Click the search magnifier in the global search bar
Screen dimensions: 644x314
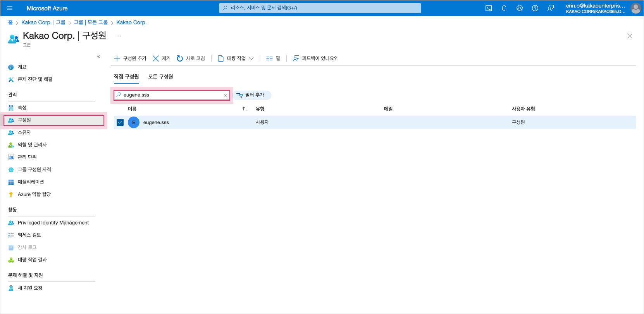tap(225, 8)
